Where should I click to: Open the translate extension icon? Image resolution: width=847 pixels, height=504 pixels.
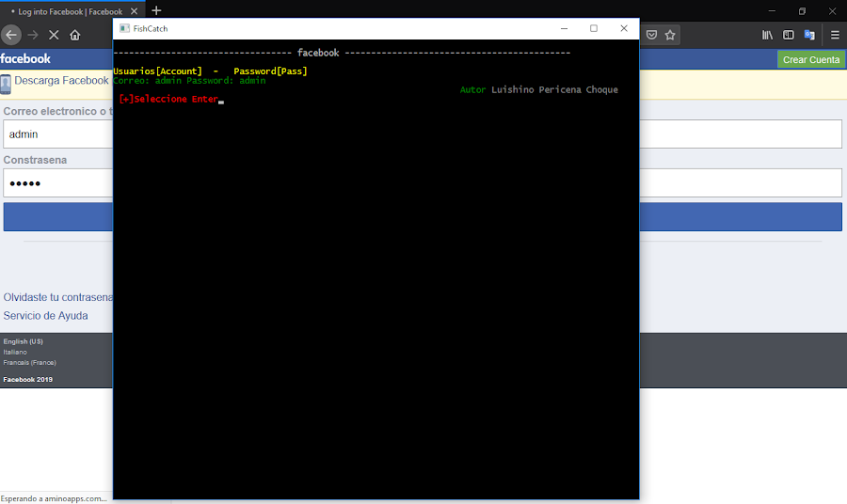click(x=809, y=35)
